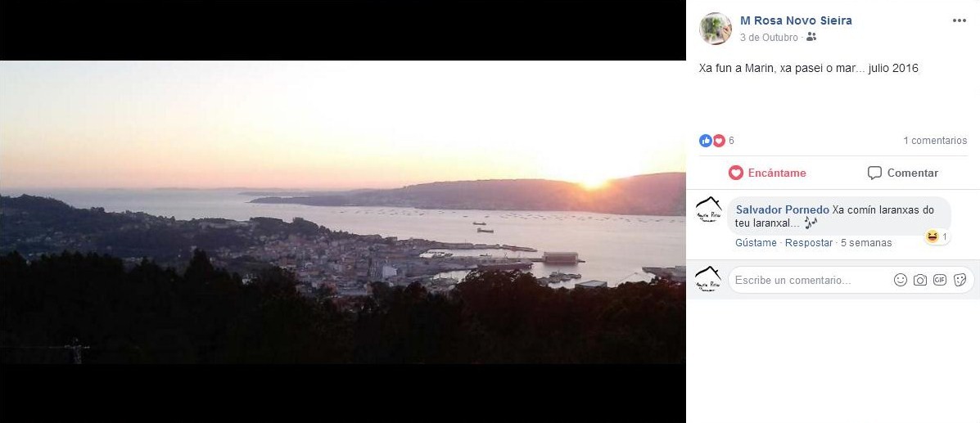The image size is (980, 423).
Task: Click Respostar under Salvador's comment
Action: 809,242
